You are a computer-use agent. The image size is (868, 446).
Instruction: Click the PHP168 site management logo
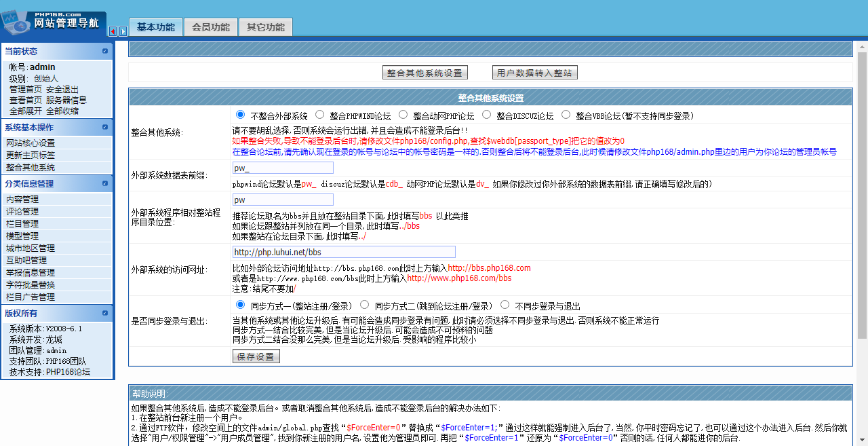point(53,22)
